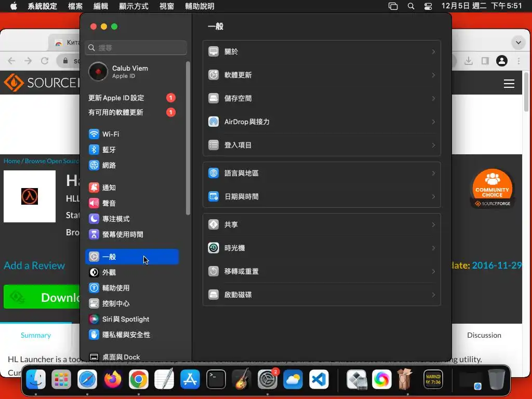Click browser downloads icon

point(469,61)
